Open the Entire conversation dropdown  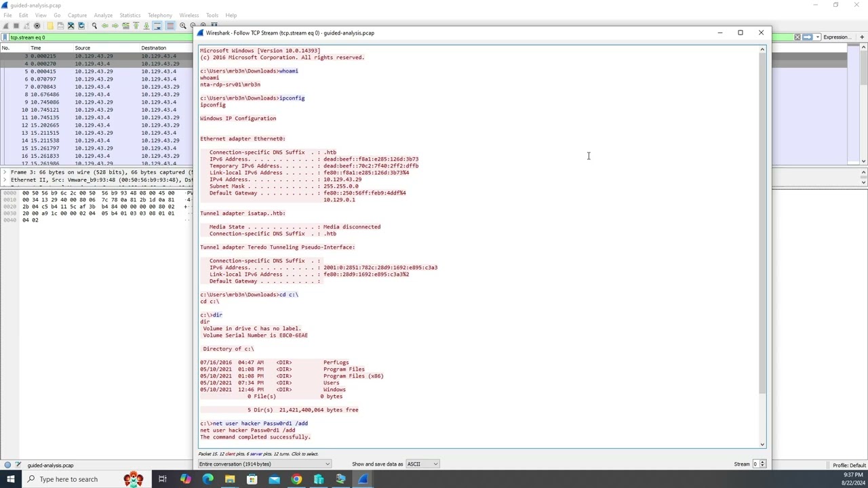point(264,464)
